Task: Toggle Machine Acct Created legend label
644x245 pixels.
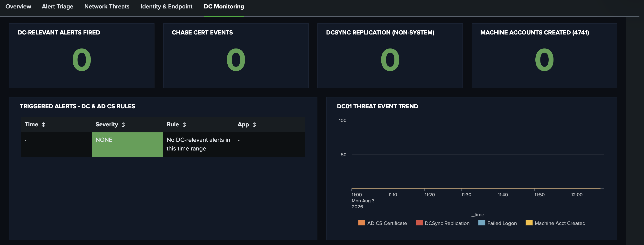Action: [560, 223]
